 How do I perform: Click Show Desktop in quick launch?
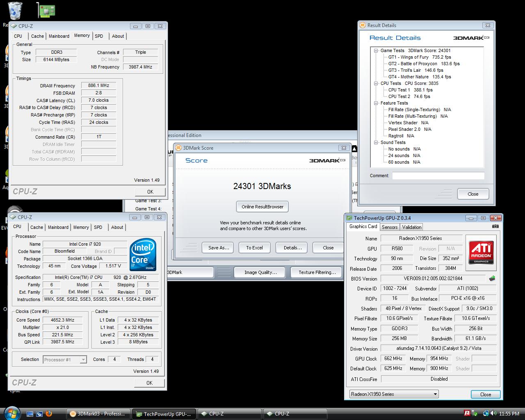pyautogui.click(x=30, y=414)
